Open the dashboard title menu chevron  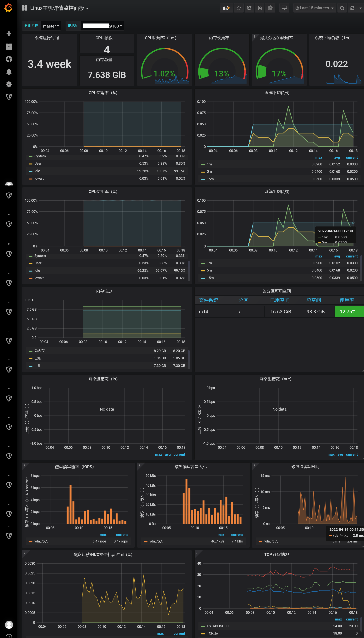(87, 8)
